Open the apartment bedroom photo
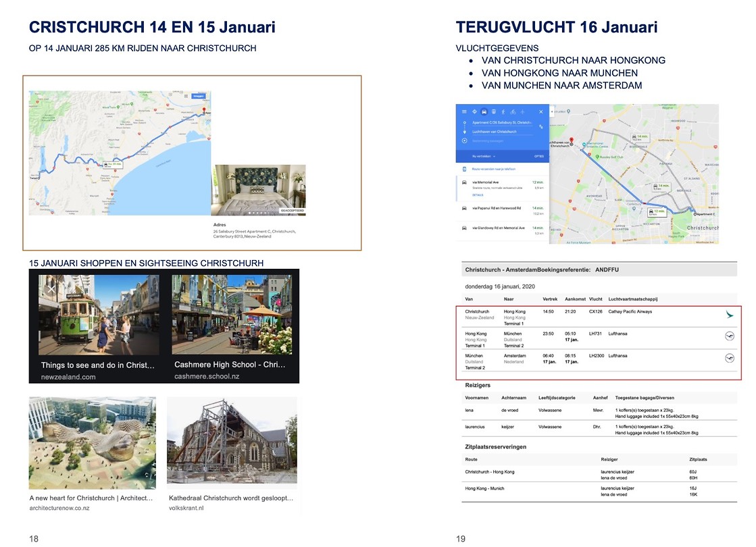This screenshot has width=756, height=547. point(260,189)
